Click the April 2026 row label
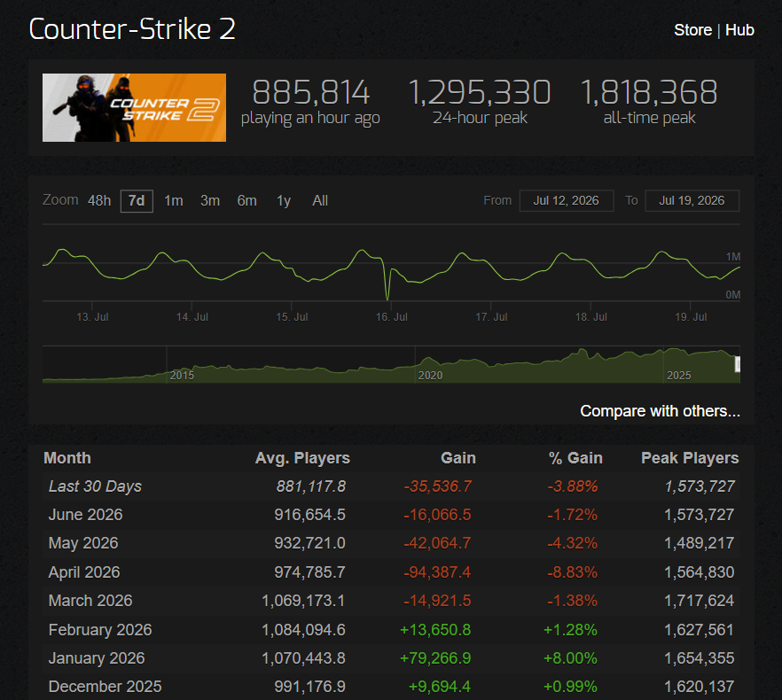Screen dimensions: 782x700 [x=84, y=572]
